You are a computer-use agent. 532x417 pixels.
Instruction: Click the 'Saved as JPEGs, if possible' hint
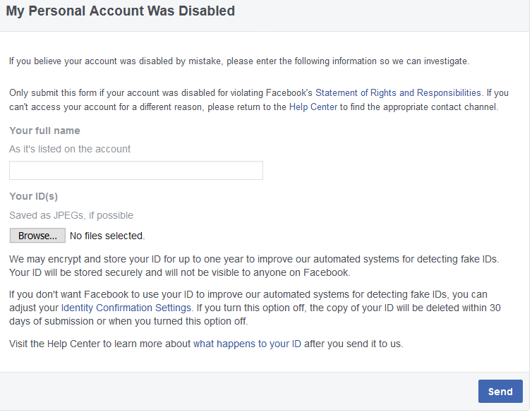[x=71, y=215]
